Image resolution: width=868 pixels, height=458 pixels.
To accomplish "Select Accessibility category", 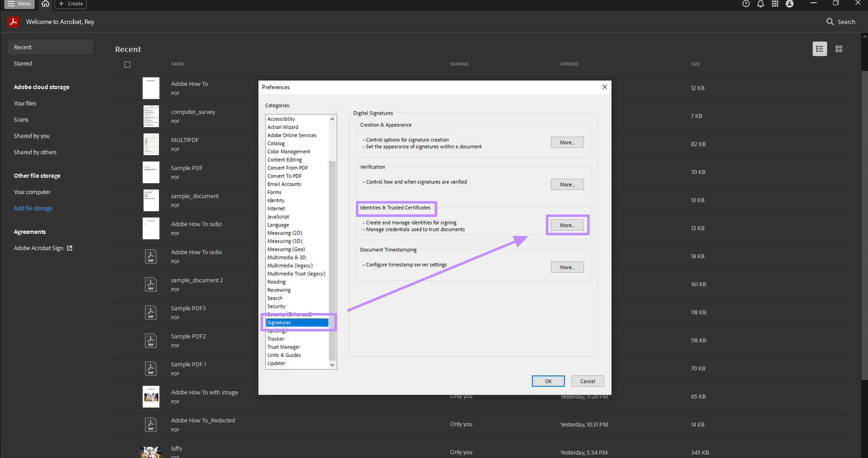I will pyautogui.click(x=281, y=119).
